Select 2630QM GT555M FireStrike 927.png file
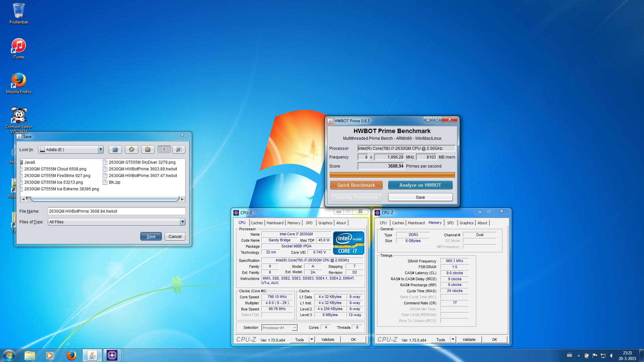This screenshot has height=362, width=644. point(55,176)
